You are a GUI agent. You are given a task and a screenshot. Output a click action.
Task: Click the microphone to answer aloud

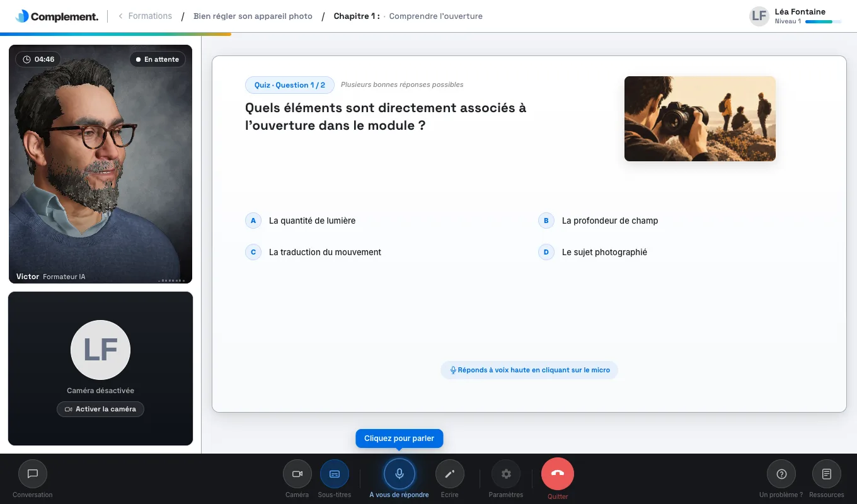(x=400, y=474)
